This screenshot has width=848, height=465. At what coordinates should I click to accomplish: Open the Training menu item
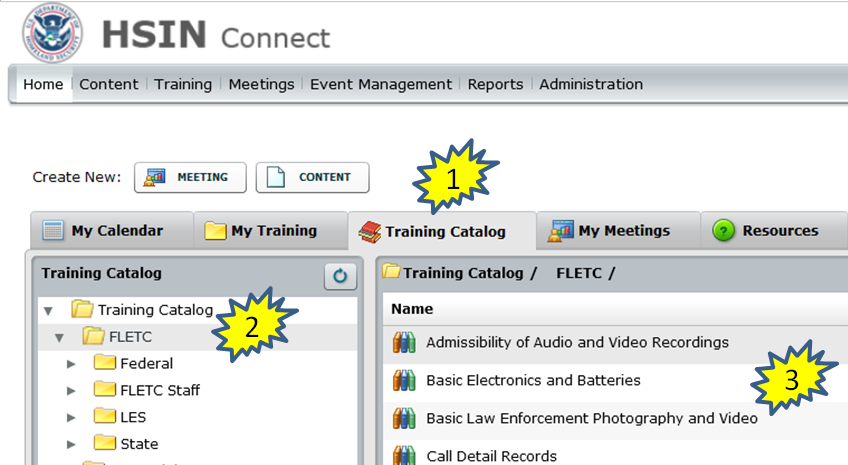coord(183,84)
